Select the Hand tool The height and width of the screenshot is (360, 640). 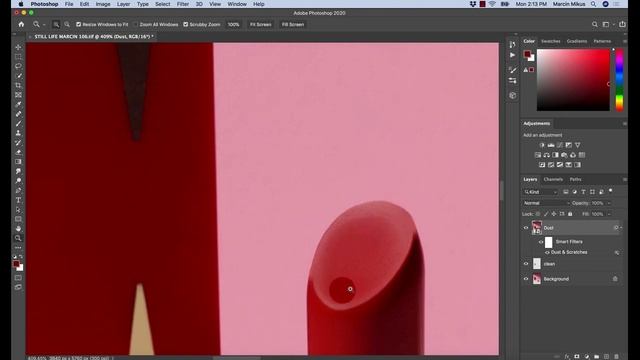coord(18,229)
